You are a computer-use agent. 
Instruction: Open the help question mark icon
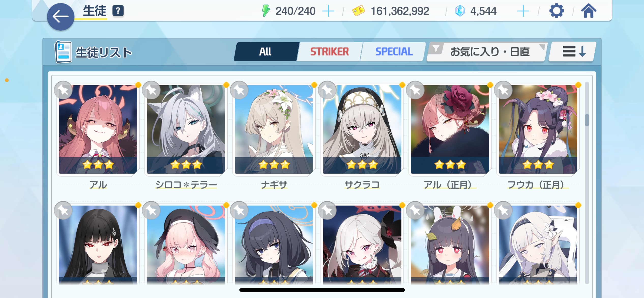(118, 11)
